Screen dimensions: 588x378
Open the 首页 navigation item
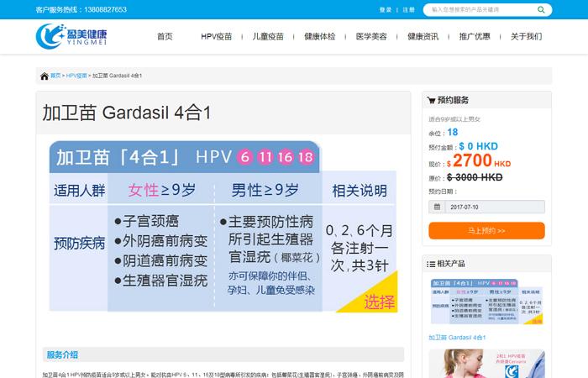pyautogui.click(x=165, y=36)
